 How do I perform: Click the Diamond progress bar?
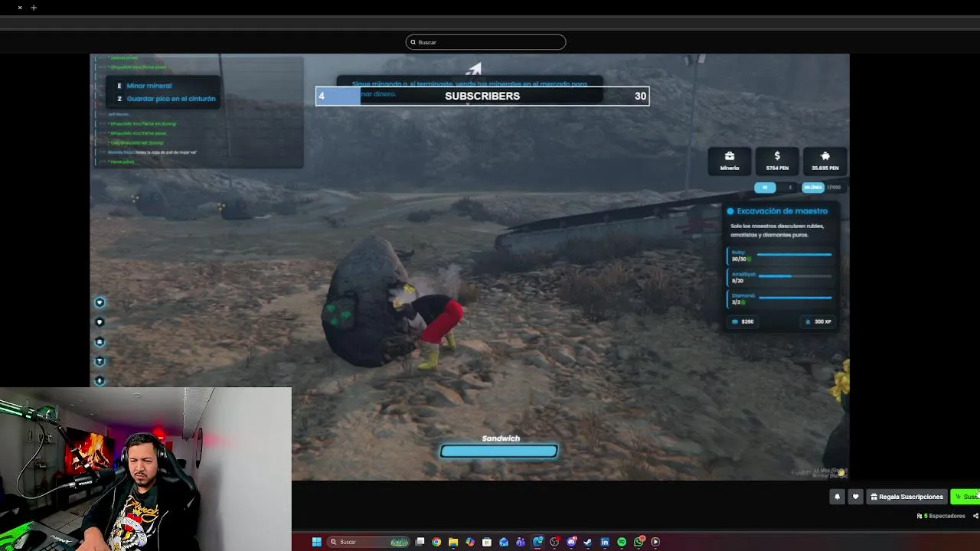coord(794,297)
